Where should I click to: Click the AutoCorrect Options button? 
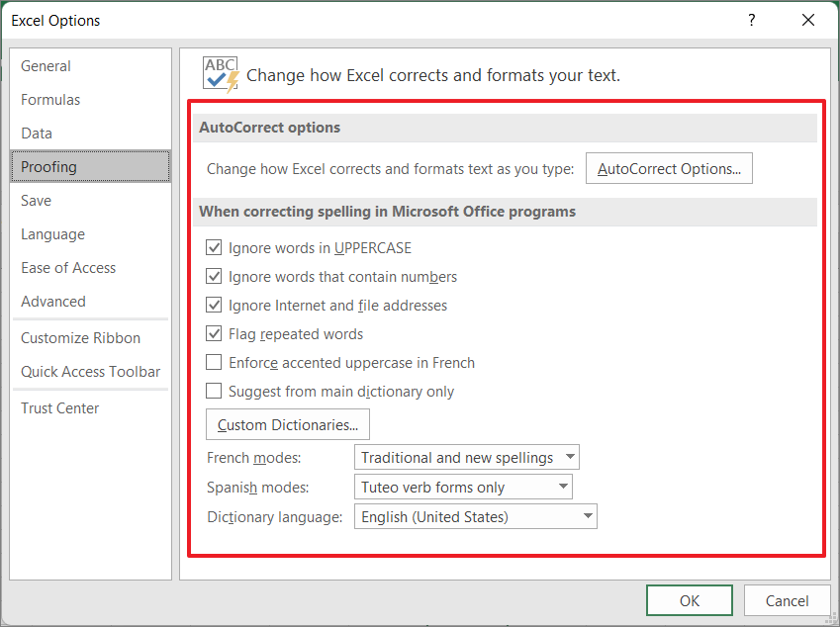(x=669, y=167)
